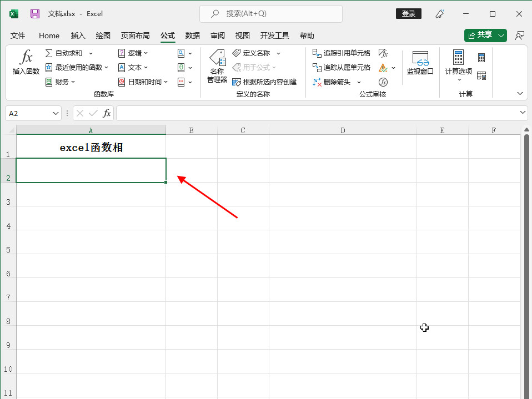Viewport: 532px width, 399px height.
Task: Expand the Name Box dropdown arrow
Action: (x=56, y=114)
